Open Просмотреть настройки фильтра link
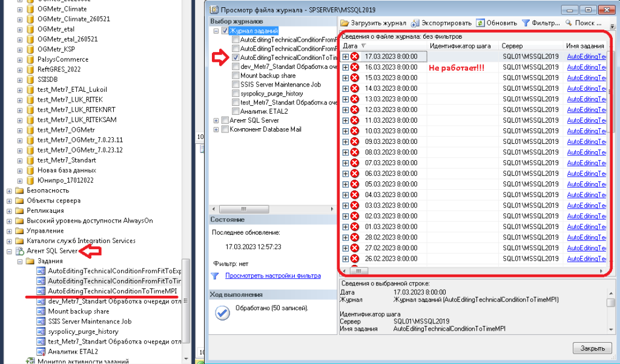 point(273,276)
